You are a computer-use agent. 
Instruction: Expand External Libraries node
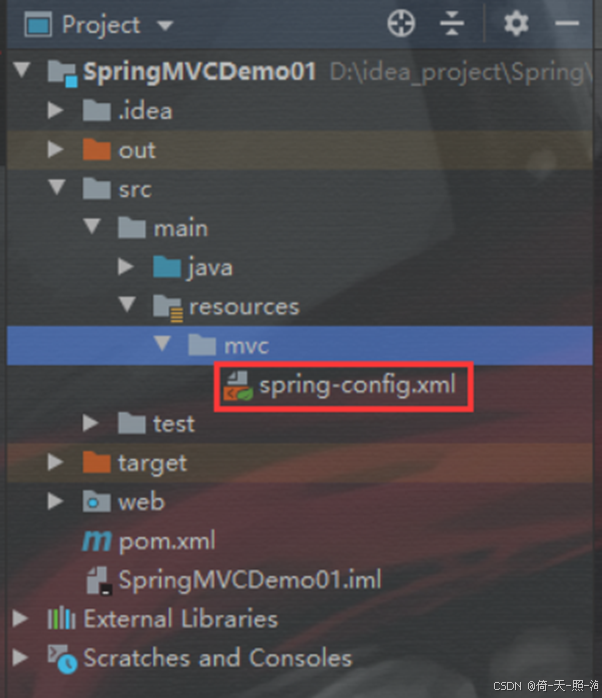pos(20,619)
